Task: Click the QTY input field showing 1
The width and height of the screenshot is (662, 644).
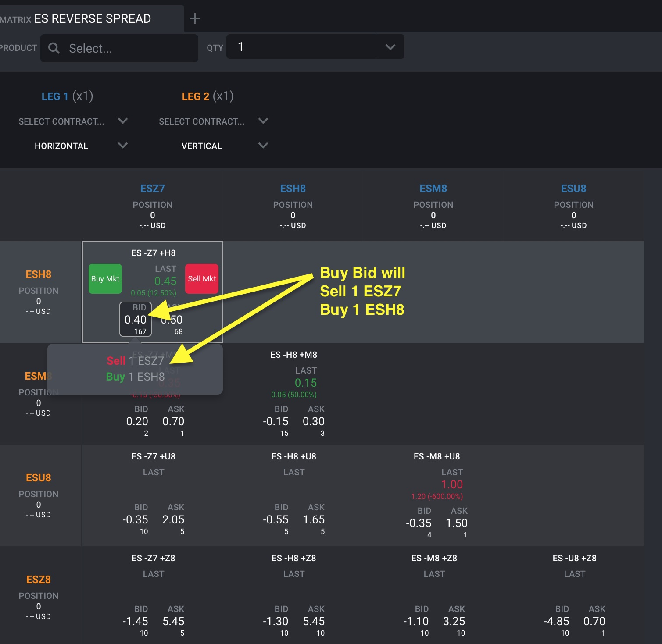Action: (x=301, y=47)
